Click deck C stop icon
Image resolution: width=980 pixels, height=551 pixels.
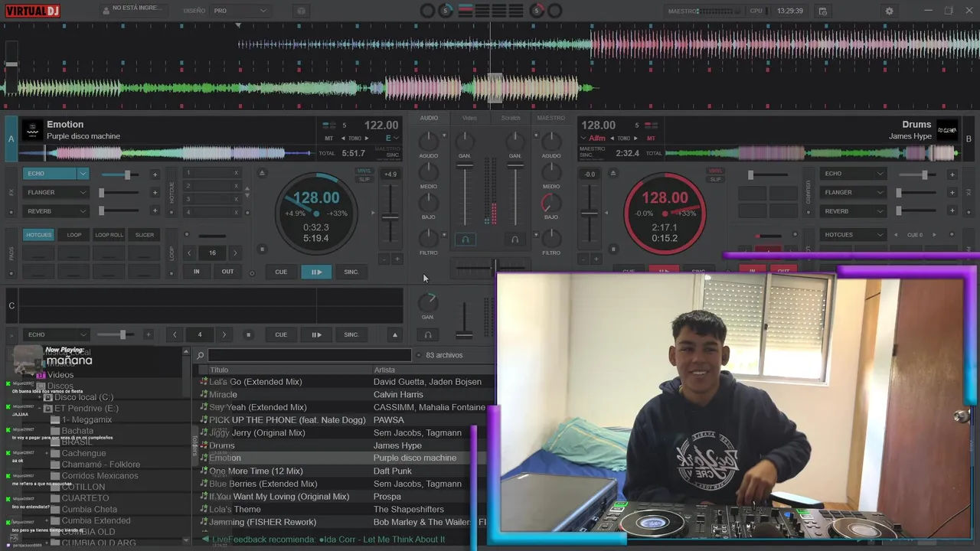tap(248, 334)
